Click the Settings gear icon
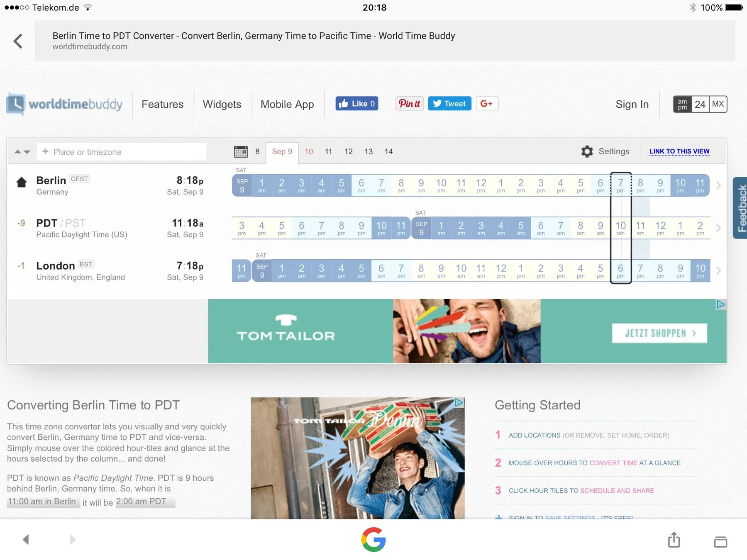This screenshot has width=747, height=560. coord(587,151)
